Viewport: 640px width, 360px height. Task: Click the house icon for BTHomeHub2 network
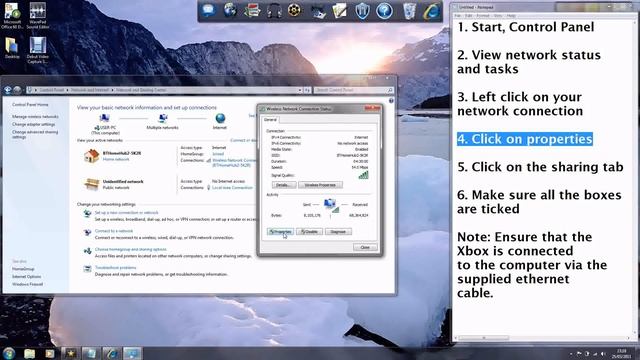point(91,156)
